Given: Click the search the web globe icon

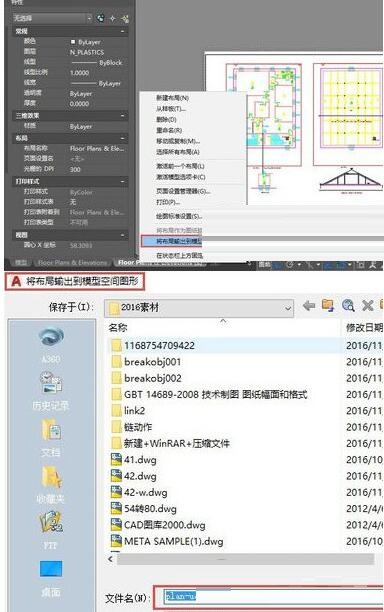Looking at the screenshot, I should [348, 305].
